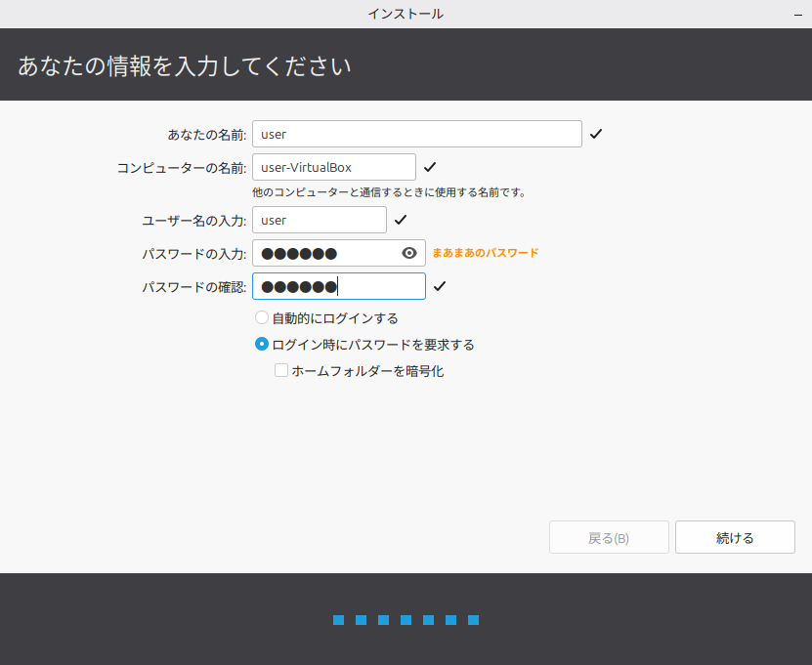This screenshot has width=812, height=665.
Task: Click the first blue progress dot
Action: (338, 620)
